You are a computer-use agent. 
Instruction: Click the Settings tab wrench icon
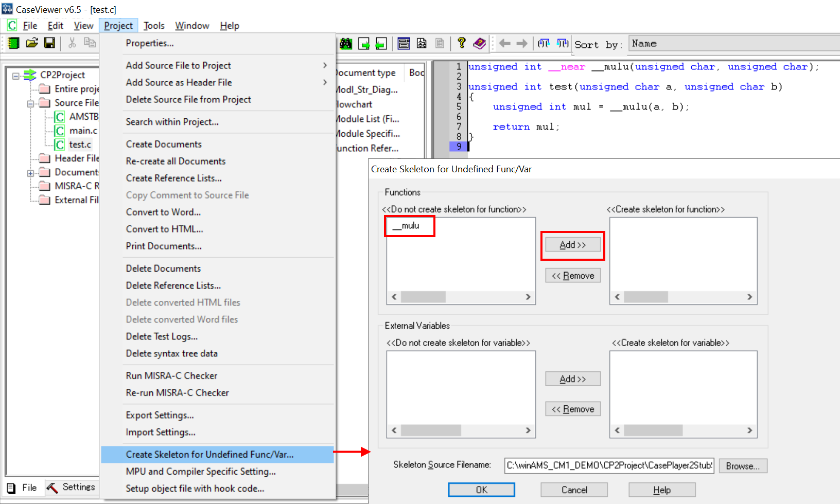click(x=52, y=487)
